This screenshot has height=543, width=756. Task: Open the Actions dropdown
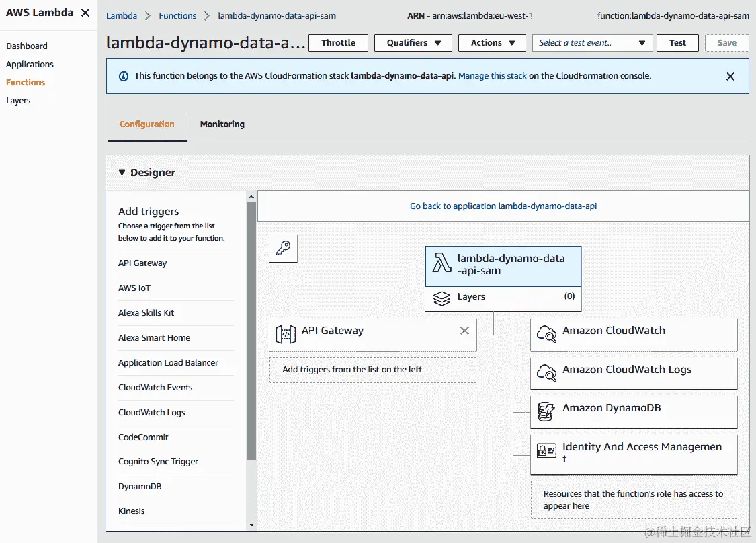click(492, 43)
